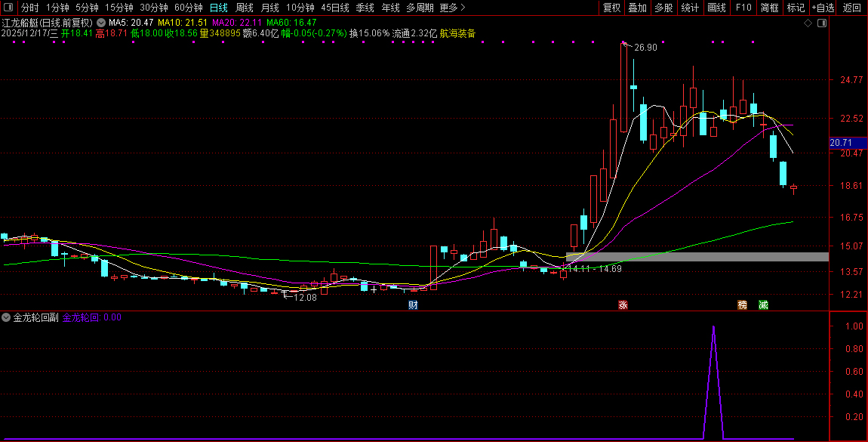Image resolution: width=868 pixels, height=442 pixels.
Task: Select the 60分钟 period tab
Action: (x=188, y=8)
